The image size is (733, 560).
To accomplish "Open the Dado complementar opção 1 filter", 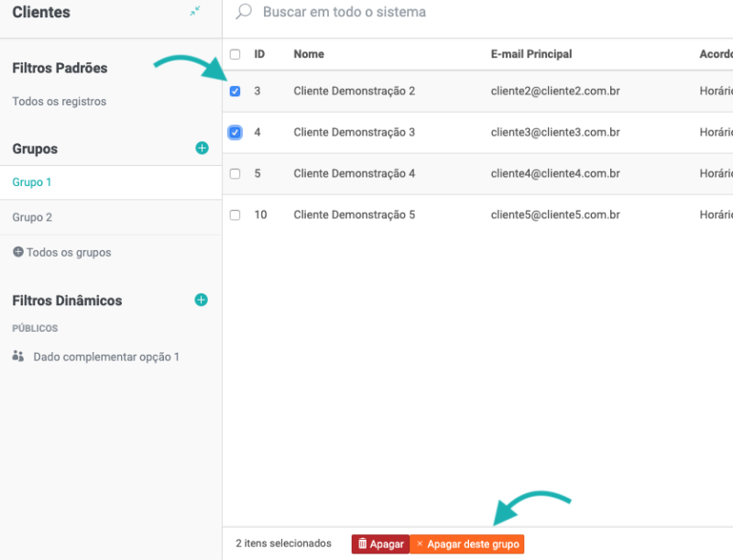I will pyautogui.click(x=106, y=357).
